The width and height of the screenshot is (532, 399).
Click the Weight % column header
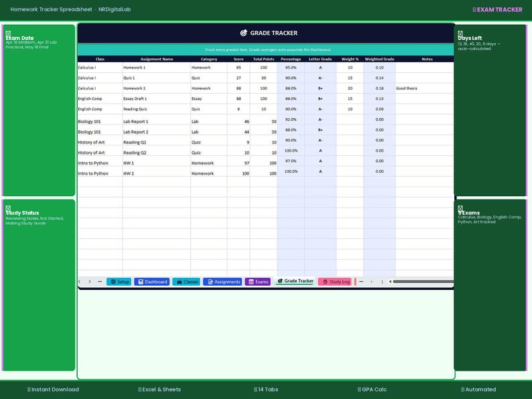tap(350, 59)
